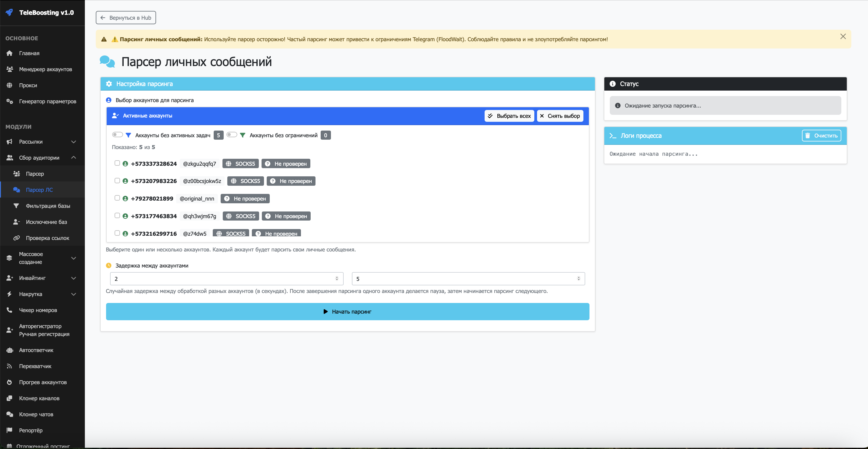Click the TeleBoosting rocket logo icon
This screenshot has height=449, width=868.
pos(9,12)
